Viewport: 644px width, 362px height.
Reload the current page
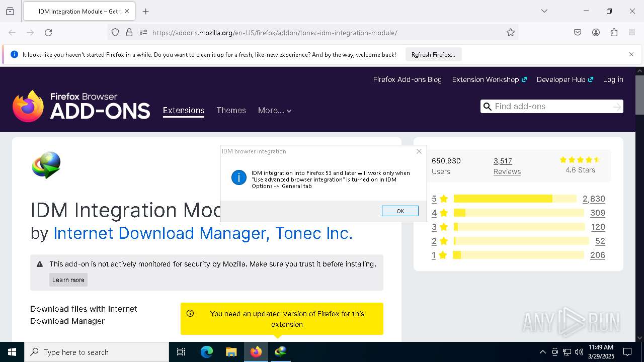(48, 33)
